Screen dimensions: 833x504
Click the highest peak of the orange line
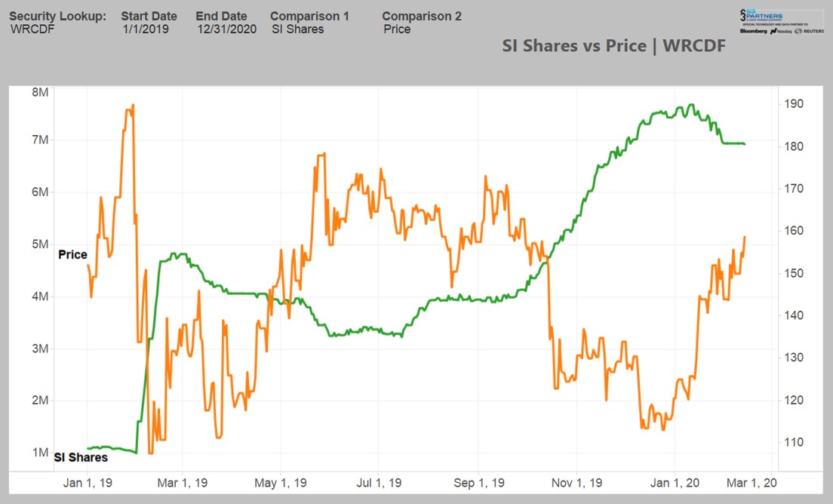(133, 106)
